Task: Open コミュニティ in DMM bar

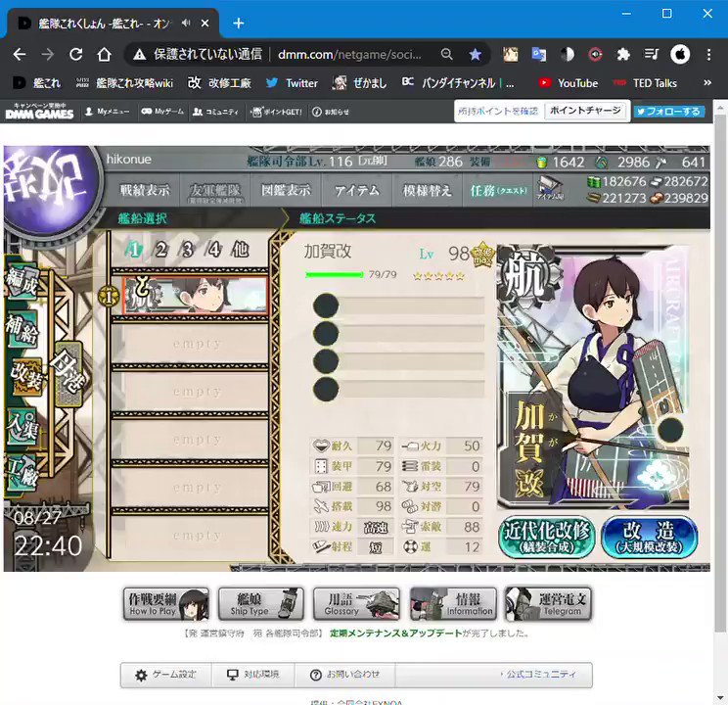Action: 216,112
